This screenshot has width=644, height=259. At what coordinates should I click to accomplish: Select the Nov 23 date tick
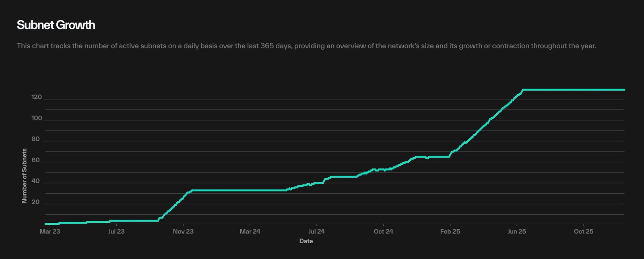click(183, 231)
